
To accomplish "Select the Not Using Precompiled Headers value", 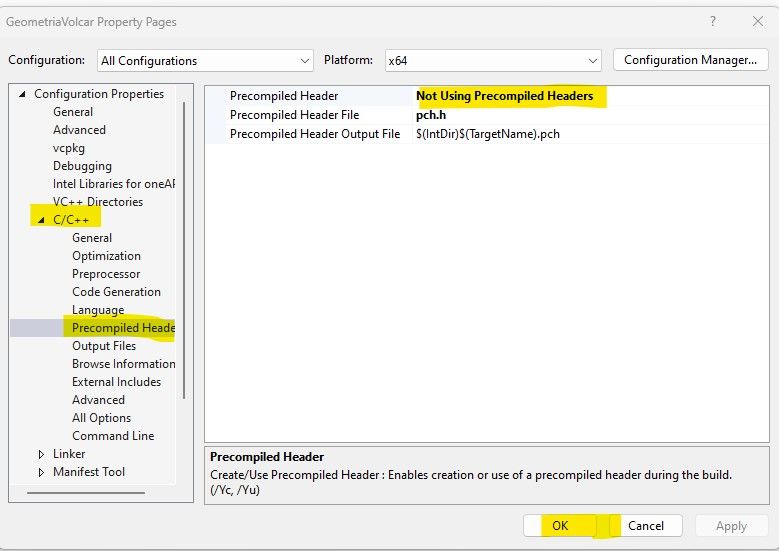I will point(504,96).
